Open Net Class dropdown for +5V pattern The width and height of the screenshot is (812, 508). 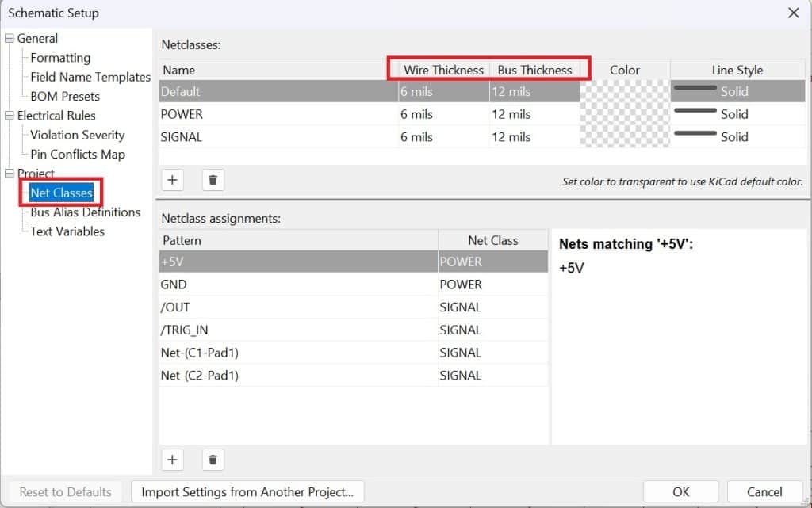click(x=493, y=262)
